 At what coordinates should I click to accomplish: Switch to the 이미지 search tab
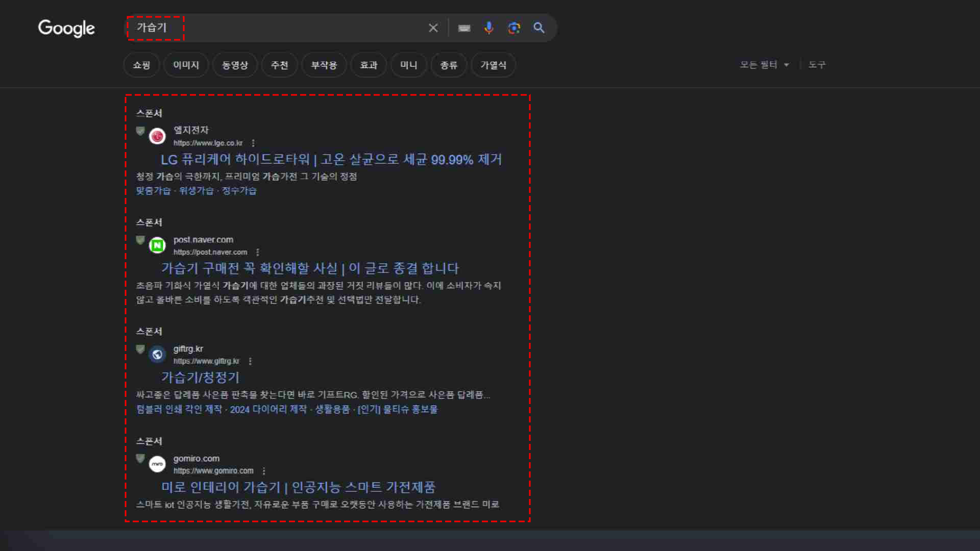186,65
